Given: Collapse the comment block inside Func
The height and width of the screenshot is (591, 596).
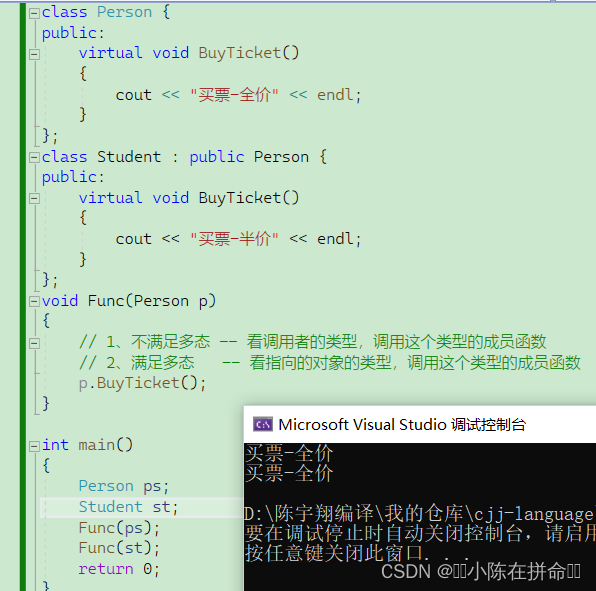Looking at the screenshot, I should click(34, 343).
